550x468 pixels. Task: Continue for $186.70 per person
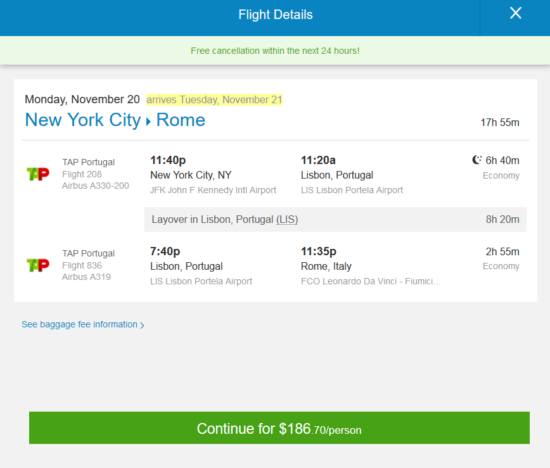(279, 428)
